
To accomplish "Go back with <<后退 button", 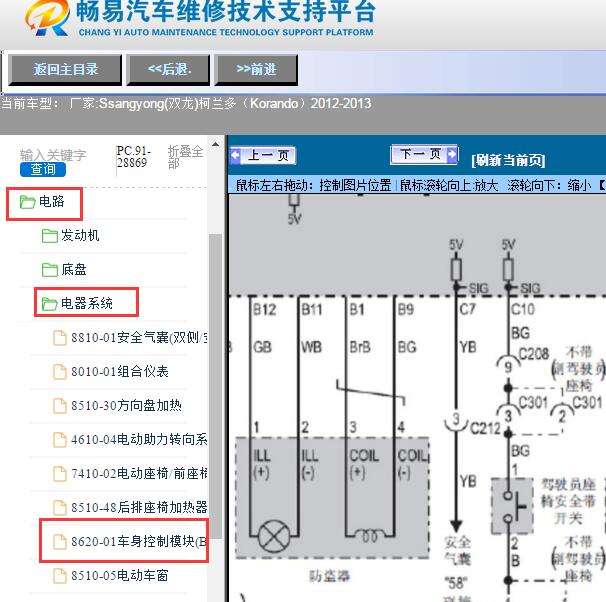I will tap(168, 70).
